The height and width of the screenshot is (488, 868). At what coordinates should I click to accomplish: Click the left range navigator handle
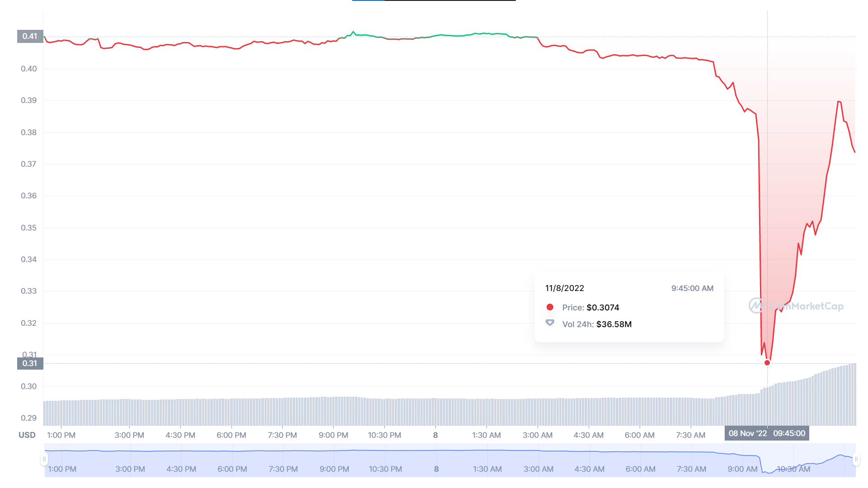click(44, 460)
